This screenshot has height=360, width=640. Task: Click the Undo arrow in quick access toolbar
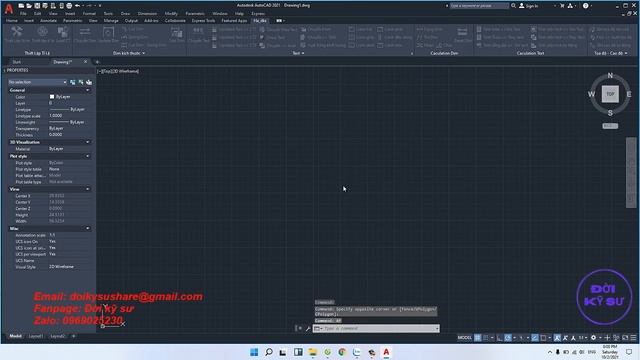click(77, 6)
